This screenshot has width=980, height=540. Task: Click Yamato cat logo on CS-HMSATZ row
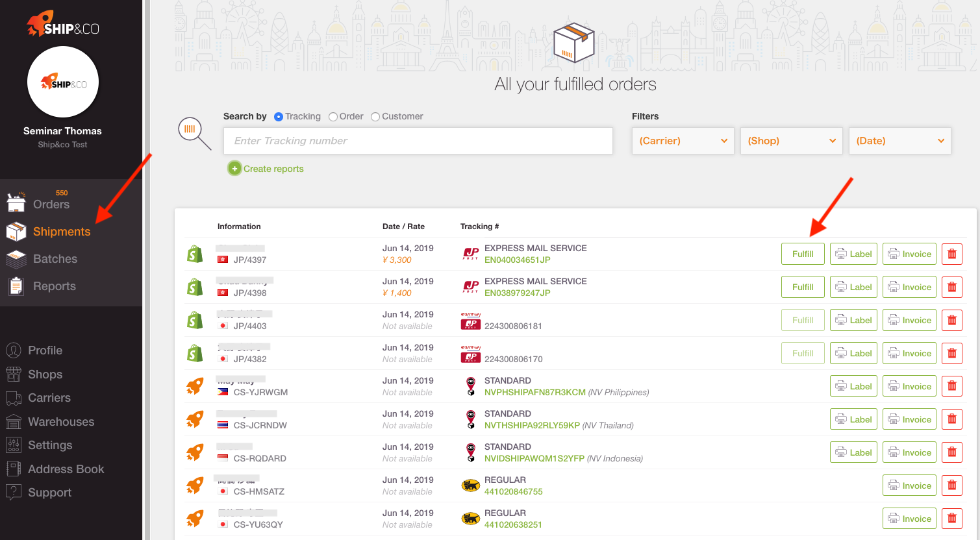[x=470, y=485]
